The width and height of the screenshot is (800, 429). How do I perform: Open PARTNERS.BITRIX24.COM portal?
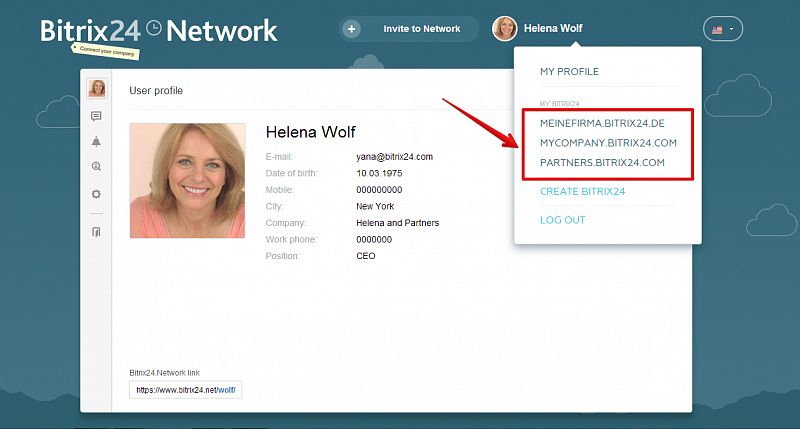click(602, 163)
